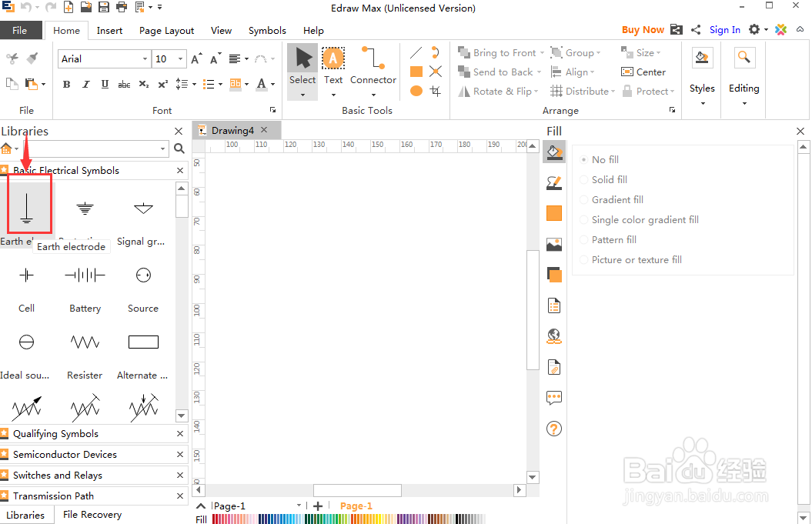Screen dimensions: 812x524
Task: Close the Drawing4 document tab
Action: [x=264, y=130]
